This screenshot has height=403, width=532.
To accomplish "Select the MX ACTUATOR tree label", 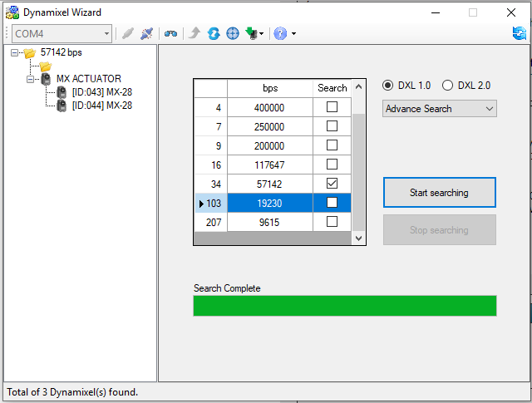I will (x=89, y=79).
